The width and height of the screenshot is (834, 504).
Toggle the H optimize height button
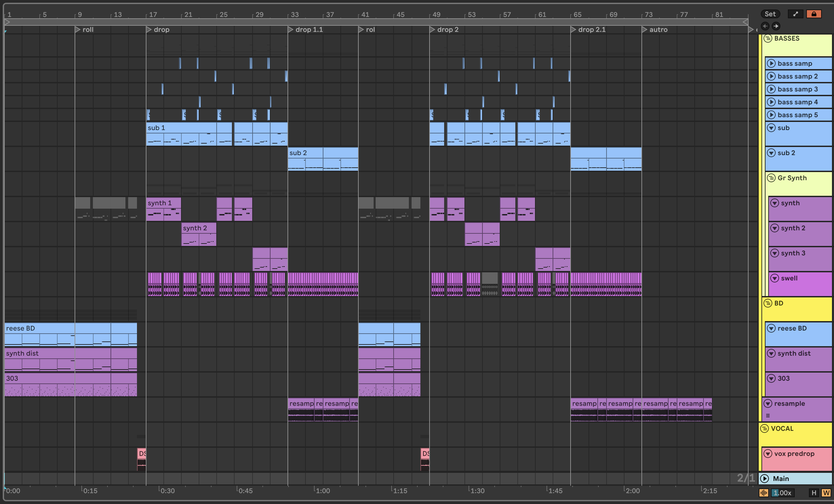tap(814, 493)
